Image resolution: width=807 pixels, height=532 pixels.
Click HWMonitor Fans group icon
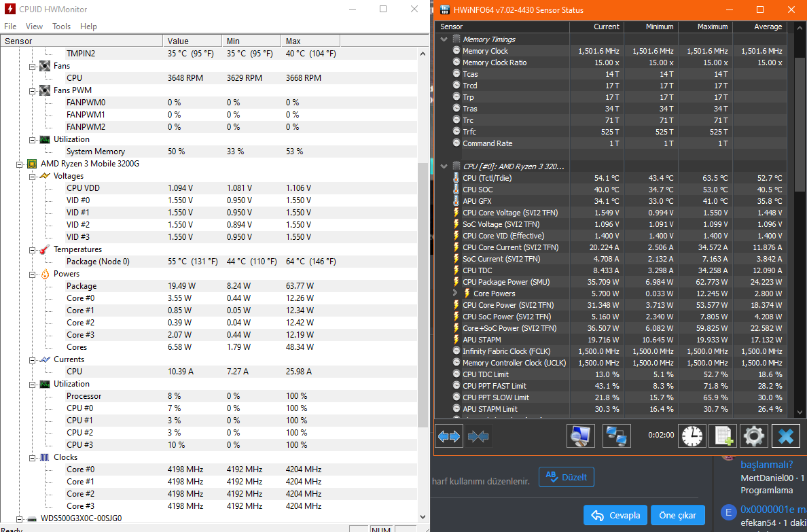click(x=45, y=65)
